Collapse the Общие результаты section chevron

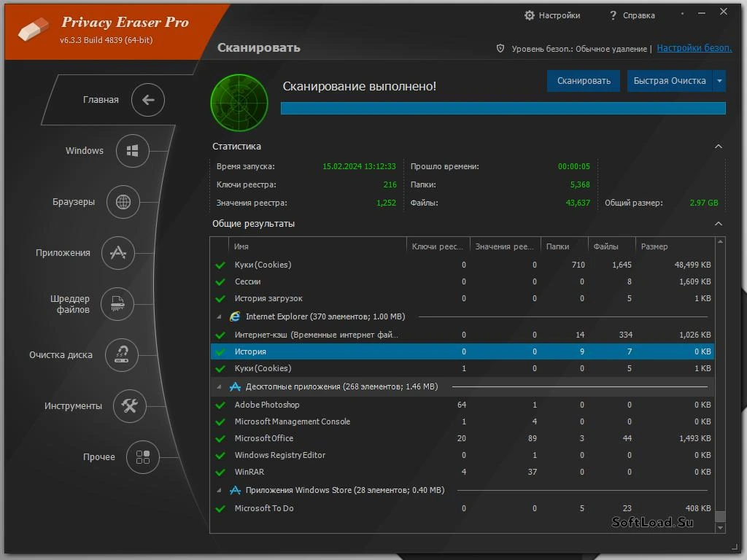point(719,224)
